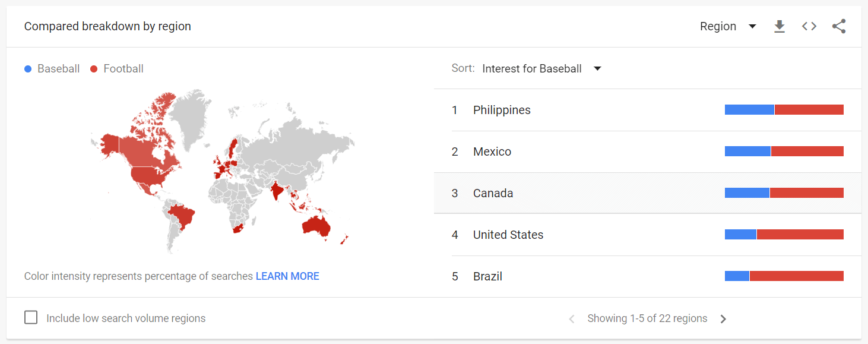Screen dimensions: 868x344
Task: Open the Sort by Interest dropdown
Action: coord(531,68)
